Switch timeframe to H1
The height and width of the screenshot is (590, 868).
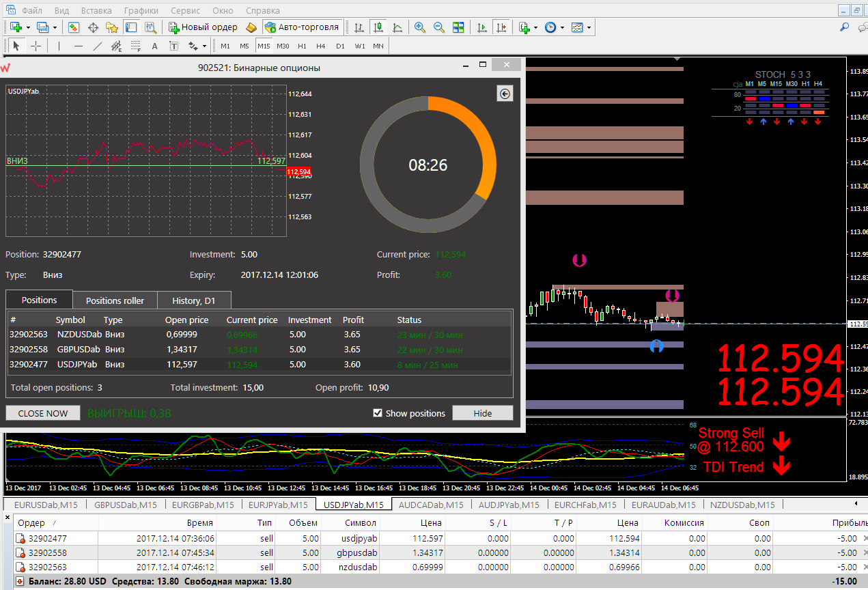tap(302, 46)
